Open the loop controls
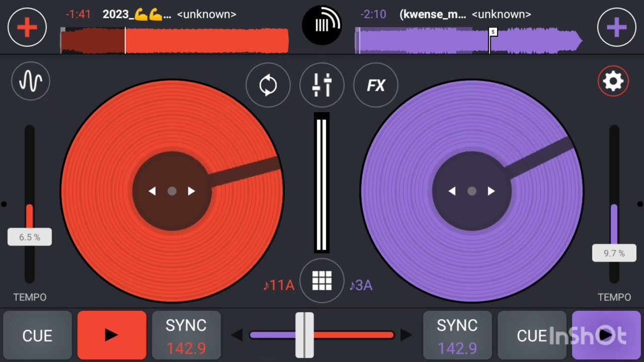The image size is (644, 362). 268,85
